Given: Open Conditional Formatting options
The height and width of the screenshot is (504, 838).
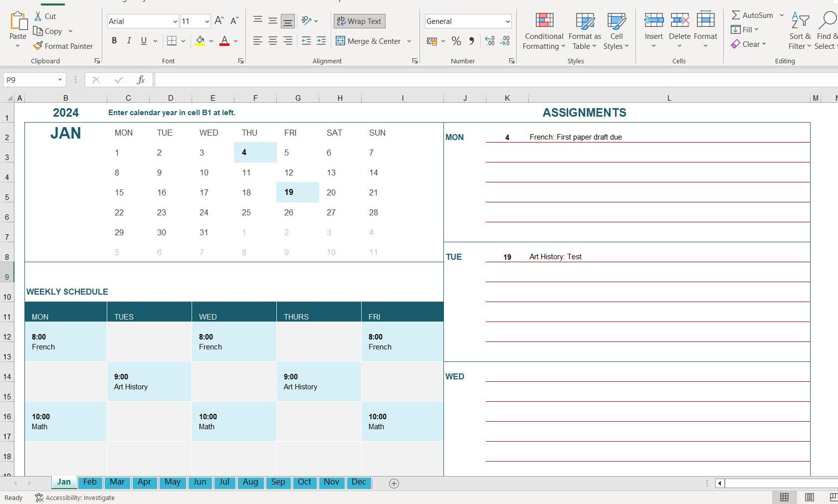Looking at the screenshot, I should coord(543,31).
